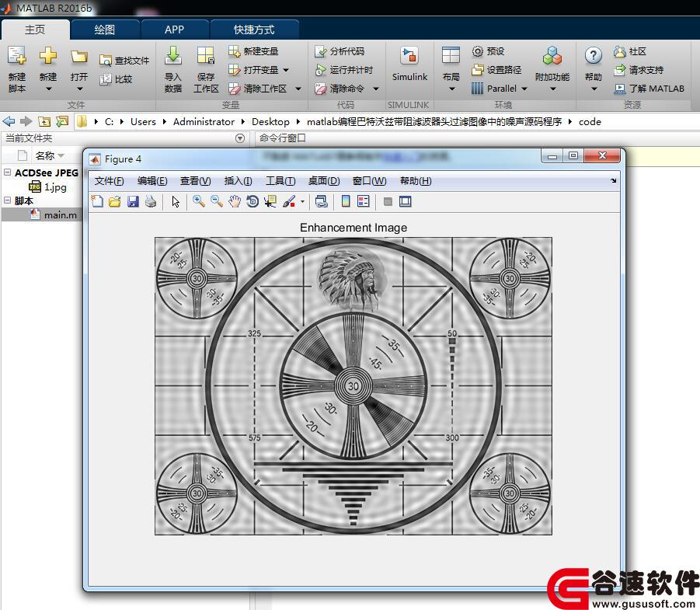
Task: Run 分析代码 code analyzer
Action: (x=340, y=51)
